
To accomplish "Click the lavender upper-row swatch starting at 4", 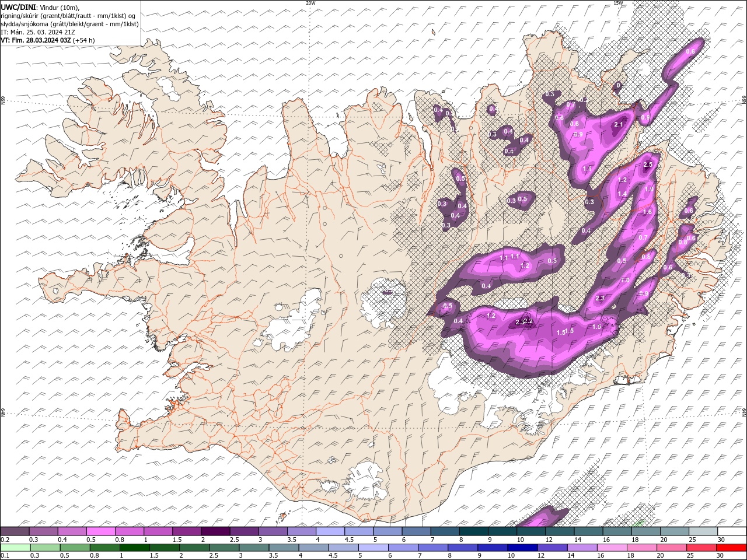I will [330, 531].
